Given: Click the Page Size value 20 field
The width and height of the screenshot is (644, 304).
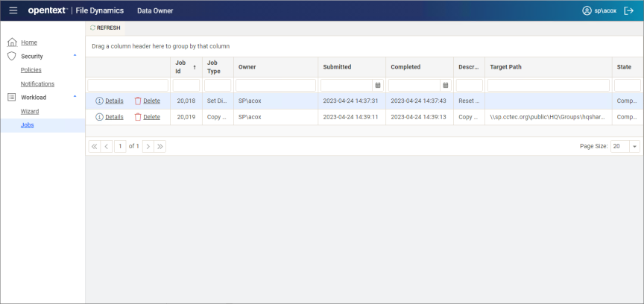Looking at the screenshot, I should click(620, 146).
